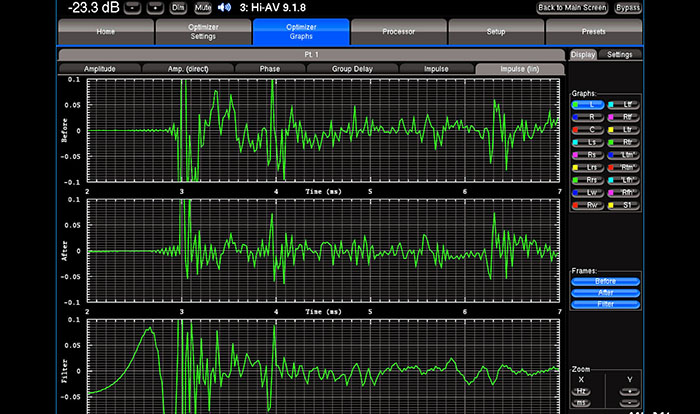
Task: Toggle the After frame button
Action: click(605, 293)
